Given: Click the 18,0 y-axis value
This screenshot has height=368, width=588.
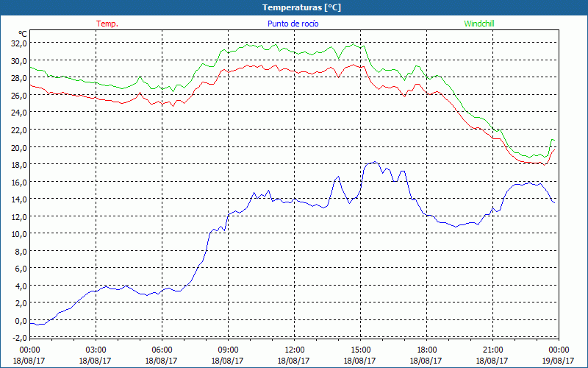Looking at the screenshot, I should [20, 164].
